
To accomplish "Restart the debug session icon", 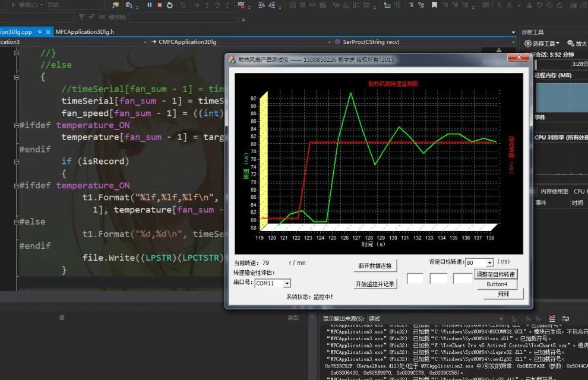I will point(170,5).
